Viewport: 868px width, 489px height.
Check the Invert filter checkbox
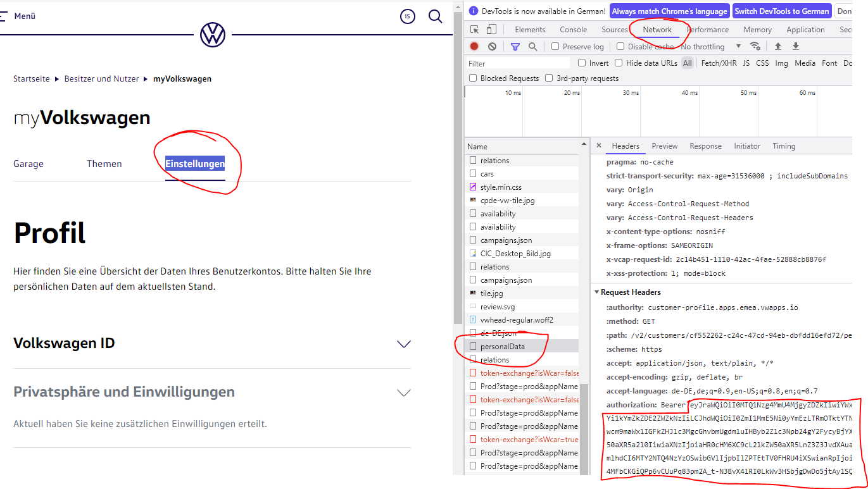(x=582, y=63)
